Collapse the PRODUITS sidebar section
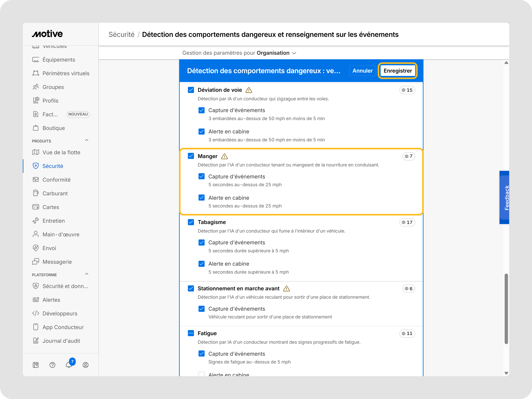Screen dimensions: 532x399 [x=87, y=140]
